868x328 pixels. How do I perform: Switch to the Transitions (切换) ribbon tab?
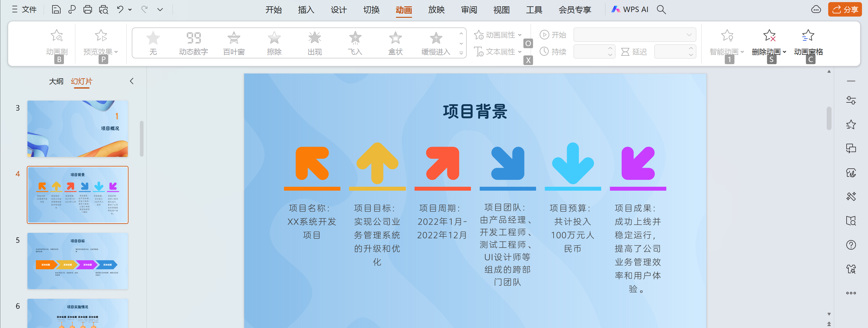click(x=371, y=9)
